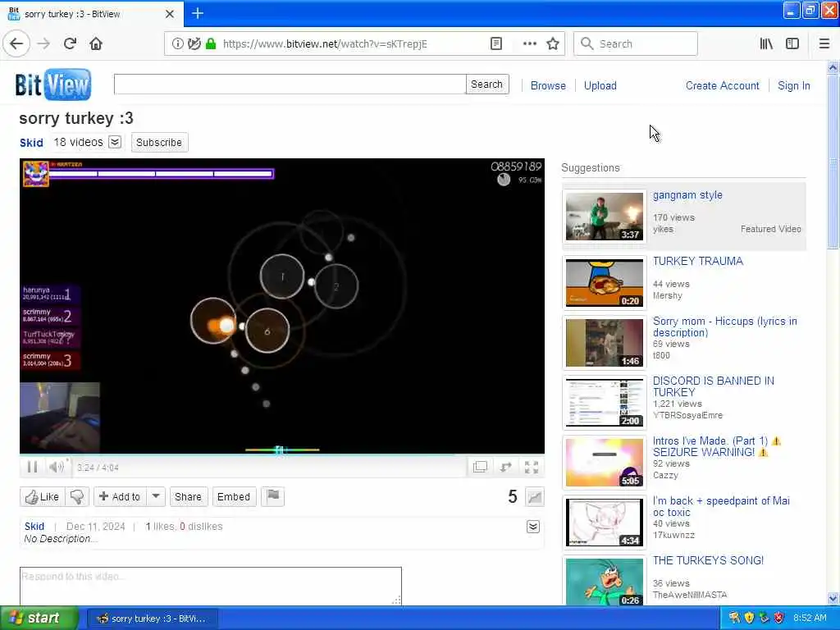Viewport: 840px width, 630px height.
Task: Subscribe to Skid's channel
Action: [x=159, y=143]
